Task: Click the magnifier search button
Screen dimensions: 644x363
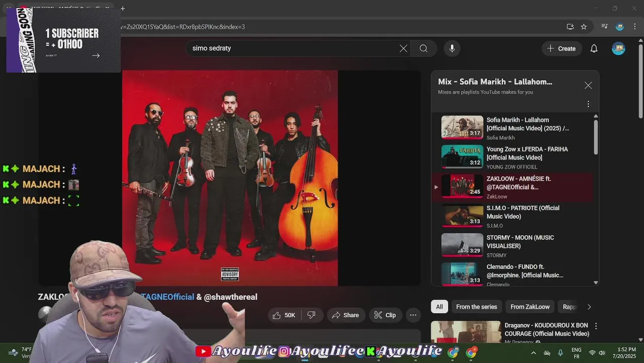Action: coord(423,48)
